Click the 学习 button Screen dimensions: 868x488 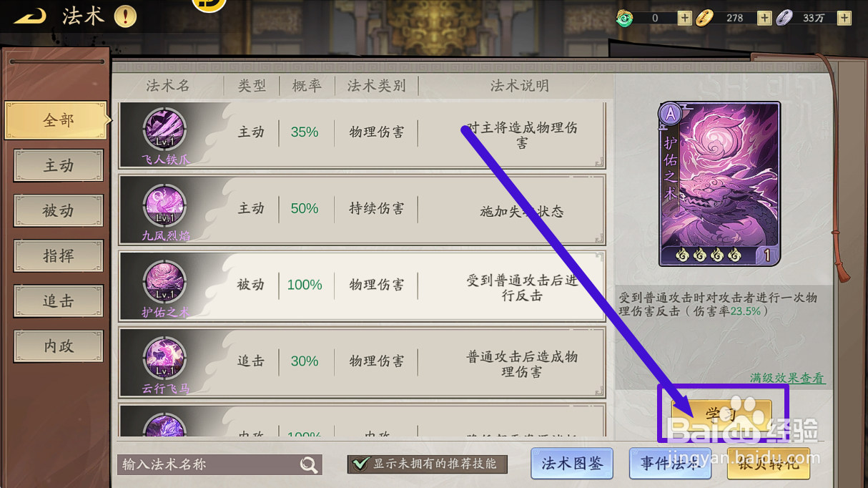tap(721, 414)
